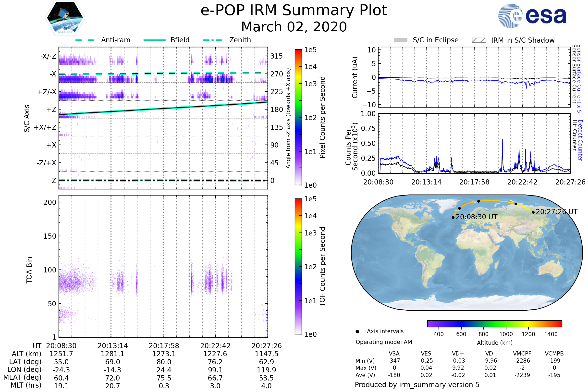Screen dimensions: 588x392
Task: Click the March 02, 2020 date heading
Action: point(294,27)
